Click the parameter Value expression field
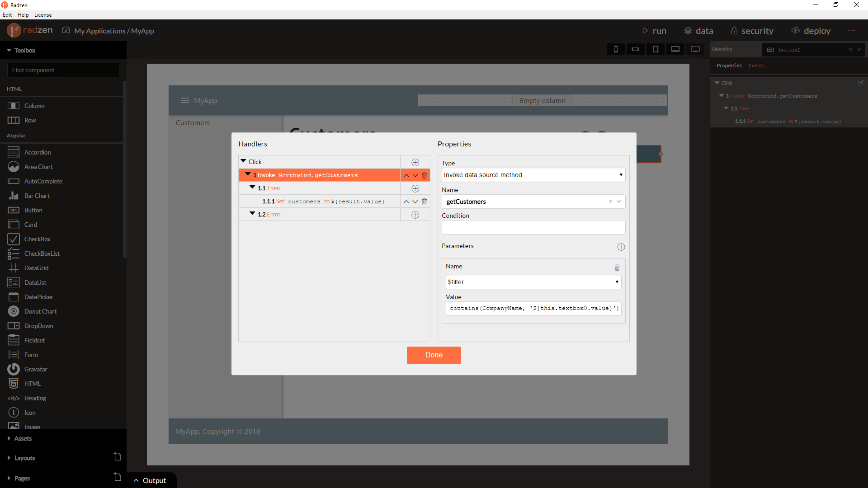 [x=533, y=308]
